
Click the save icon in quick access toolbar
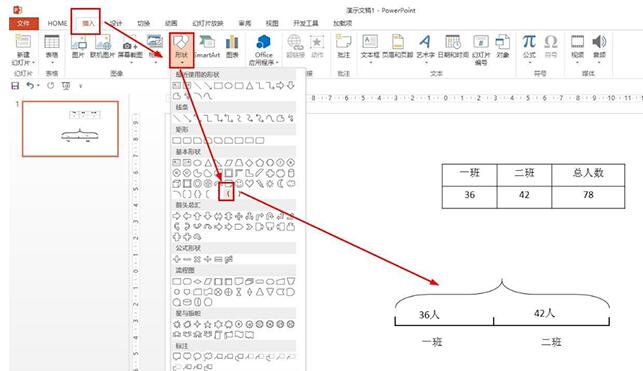click(15, 86)
